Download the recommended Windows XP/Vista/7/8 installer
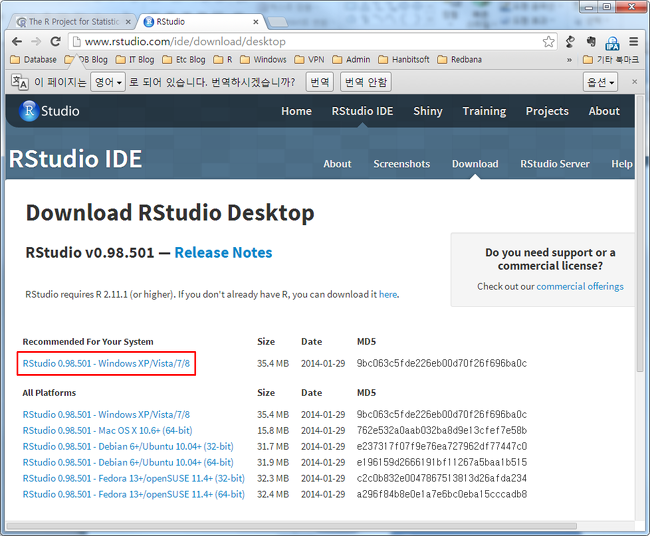This screenshot has height=536, width=650. click(x=106, y=364)
